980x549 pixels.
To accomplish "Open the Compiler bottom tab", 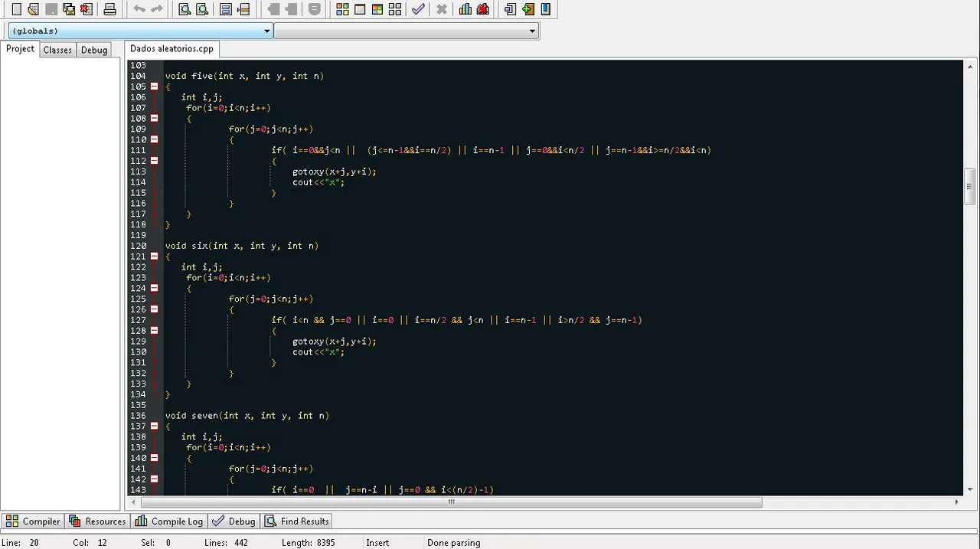I will point(32,521).
